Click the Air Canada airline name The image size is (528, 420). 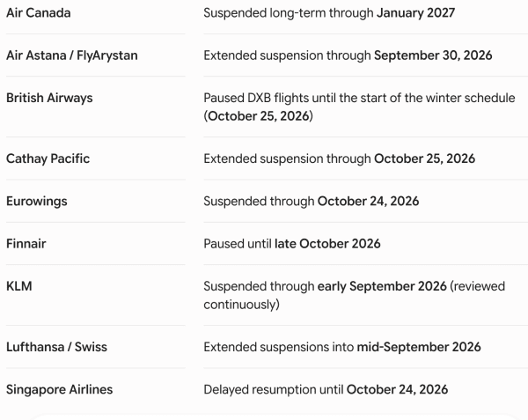pyautogui.click(x=39, y=13)
